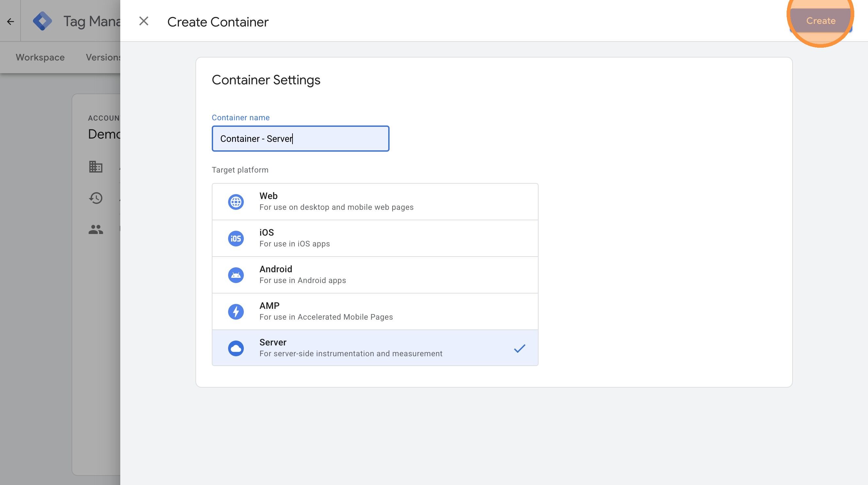Click the version history clock icon
This screenshot has width=868, height=485.
point(95,198)
